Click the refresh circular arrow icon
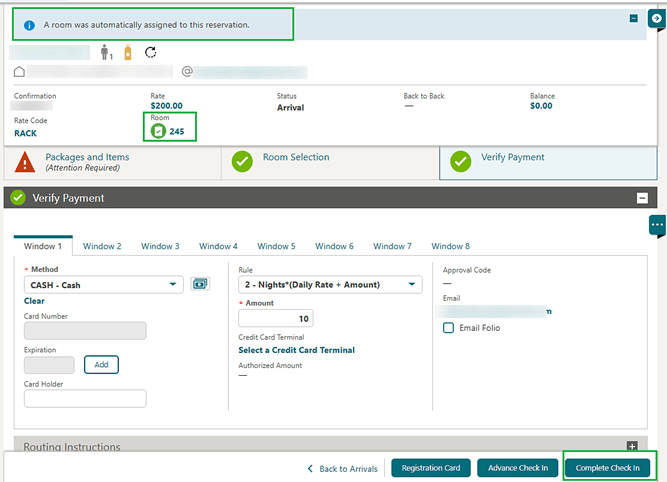This screenshot has height=482, width=667. tap(151, 52)
